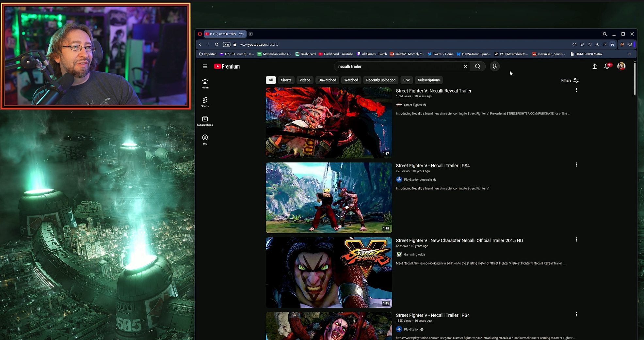Open the Maximilian Video C... bookmark
Image resolution: width=644 pixels, height=340 pixels.
pos(274,54)
